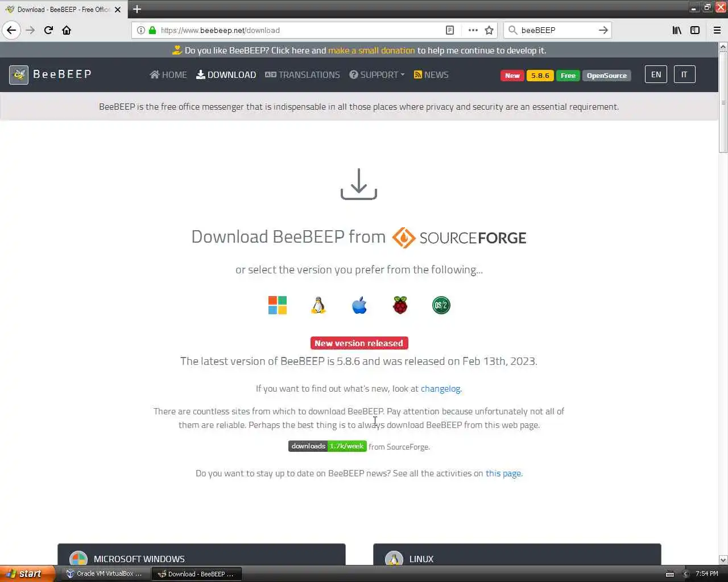Click the red New badge
Screen dimensions: 728x582
(x=512, y=76)
